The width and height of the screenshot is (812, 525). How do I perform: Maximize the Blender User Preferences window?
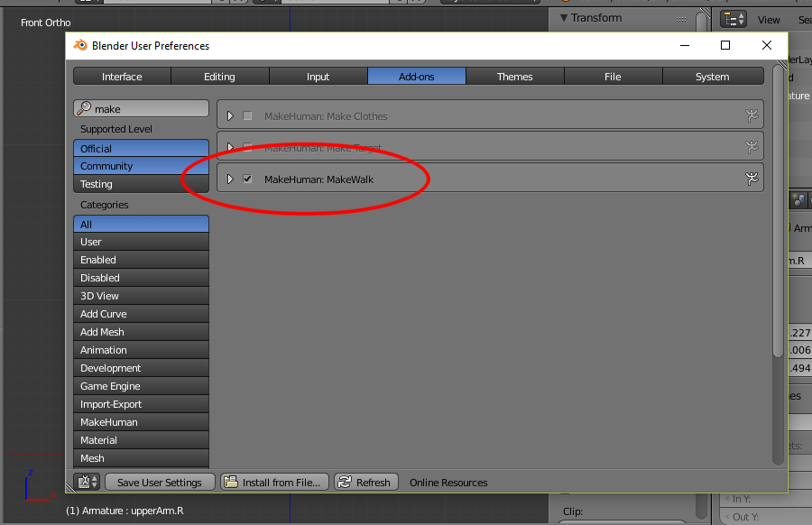pyautogui.click(x=725, y=46)
